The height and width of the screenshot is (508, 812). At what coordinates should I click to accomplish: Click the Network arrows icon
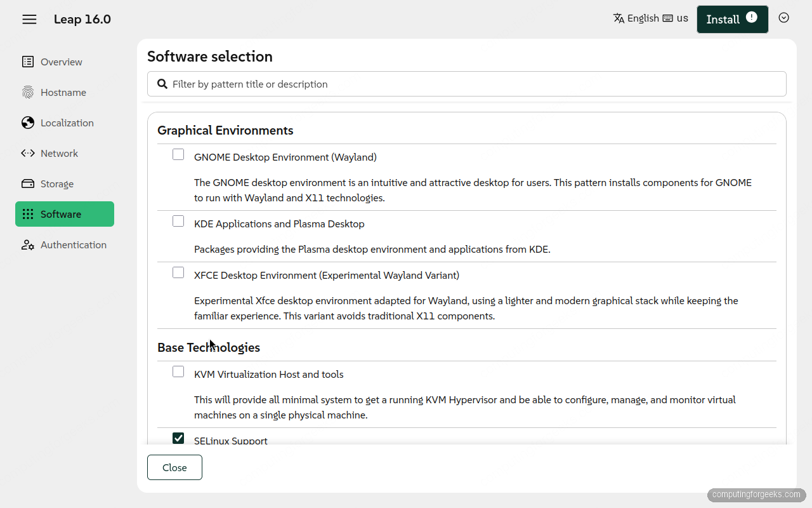tap(28, 153)
